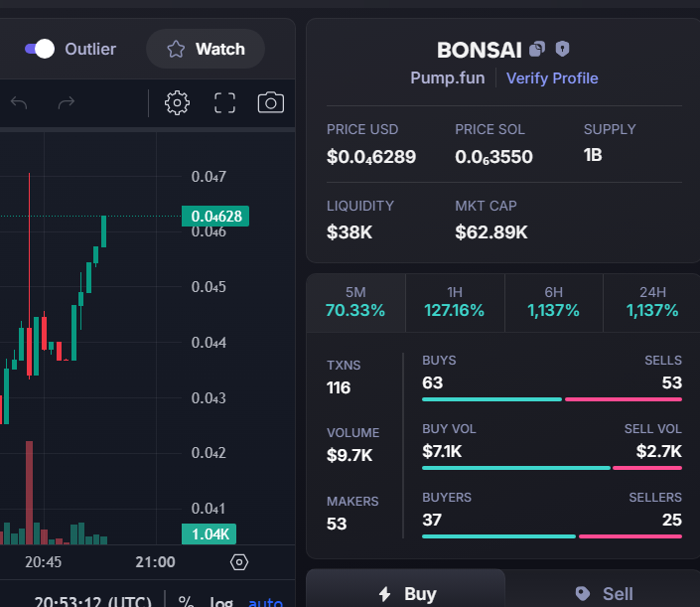
Task: Select the 5M timeframe tab
Action: (355, 302)
